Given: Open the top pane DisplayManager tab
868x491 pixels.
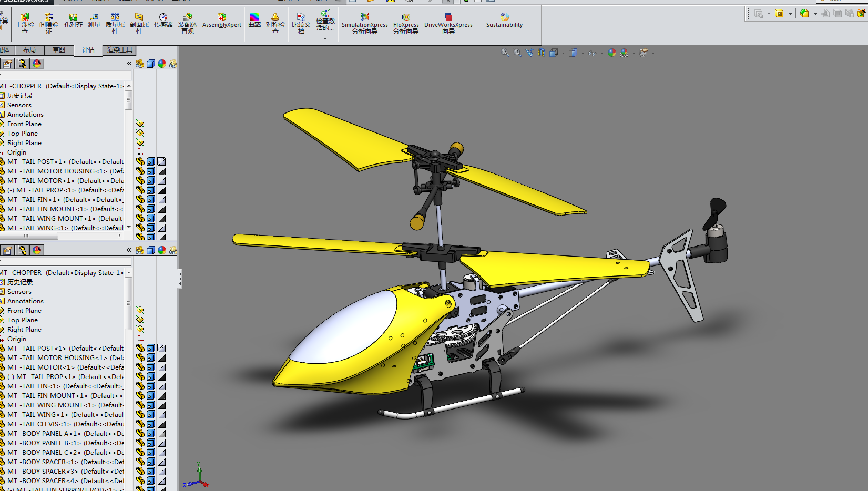Looking at the screenshot, I should point(36,64).
